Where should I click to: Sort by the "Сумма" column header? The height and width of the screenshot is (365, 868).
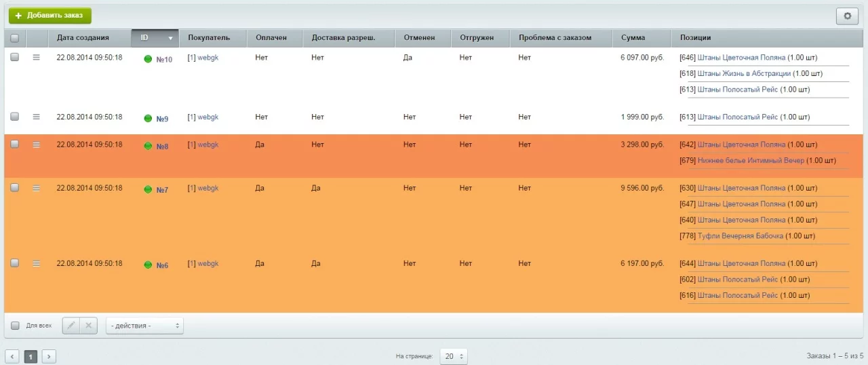[x=633, y=38]
